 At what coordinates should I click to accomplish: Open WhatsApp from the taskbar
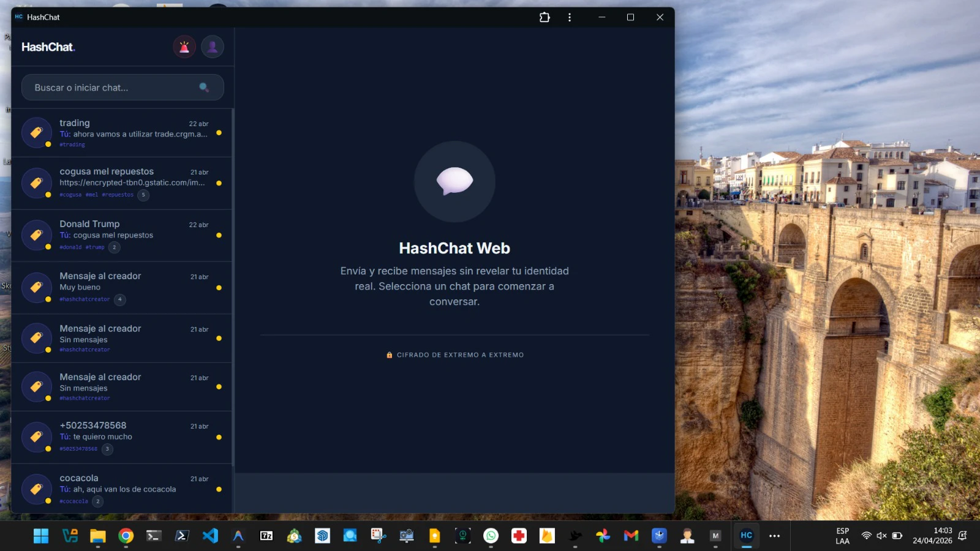pyautogui.click(x=491, y=536)
